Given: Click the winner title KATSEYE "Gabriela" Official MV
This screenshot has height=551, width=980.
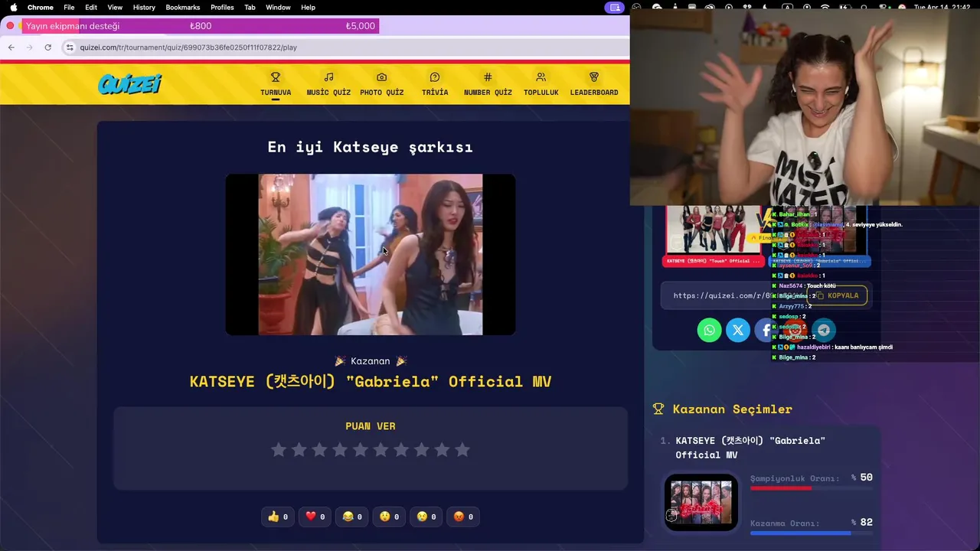Looking at the screenshot, I should [x=371, y=381].
